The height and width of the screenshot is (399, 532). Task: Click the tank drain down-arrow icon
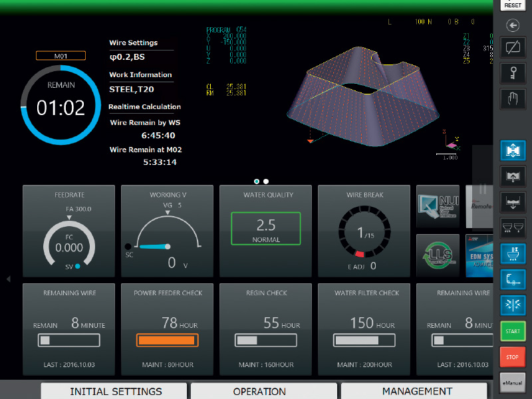(x=513, y=202)
